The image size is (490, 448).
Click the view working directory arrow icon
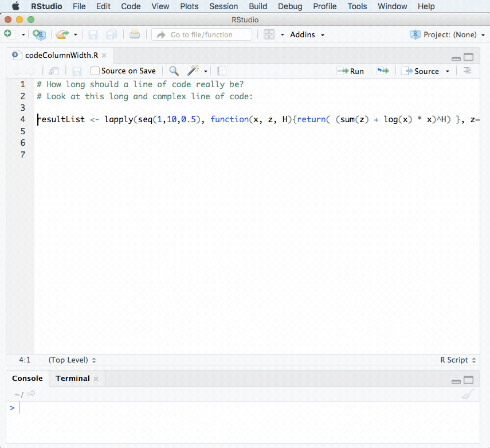coord(31,394)
